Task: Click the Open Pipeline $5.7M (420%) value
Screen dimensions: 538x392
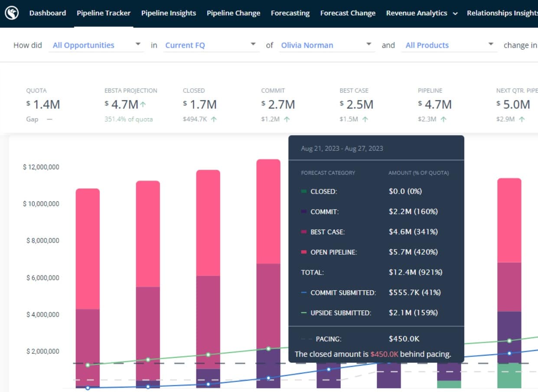Action: tap(413, 252)
